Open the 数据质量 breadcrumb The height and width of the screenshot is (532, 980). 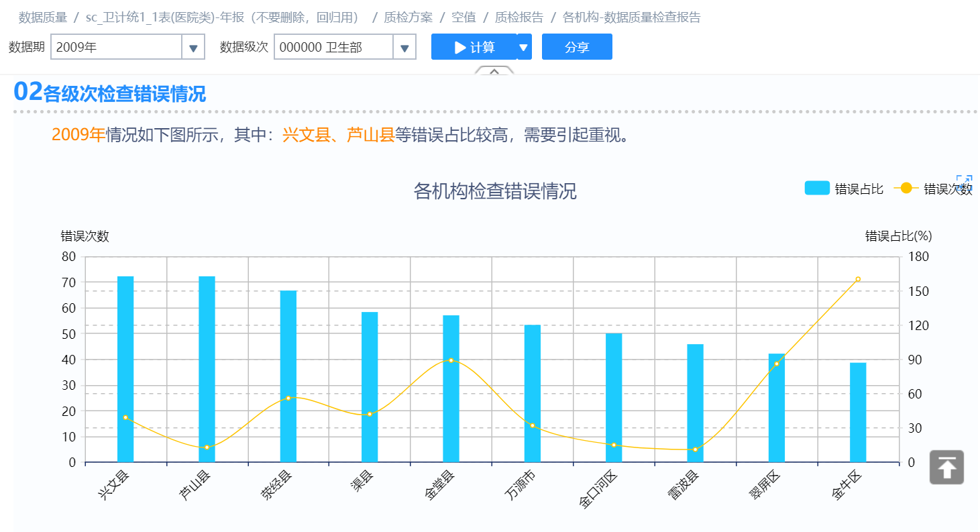(x=43, y=17)
